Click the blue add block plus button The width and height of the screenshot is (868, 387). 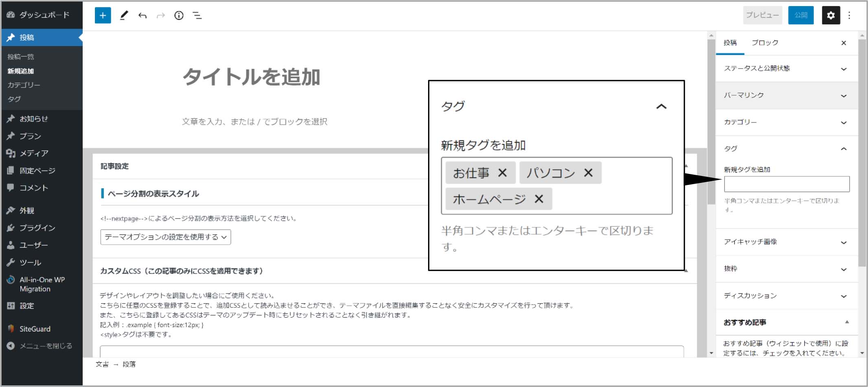click(x=103, y=15)
